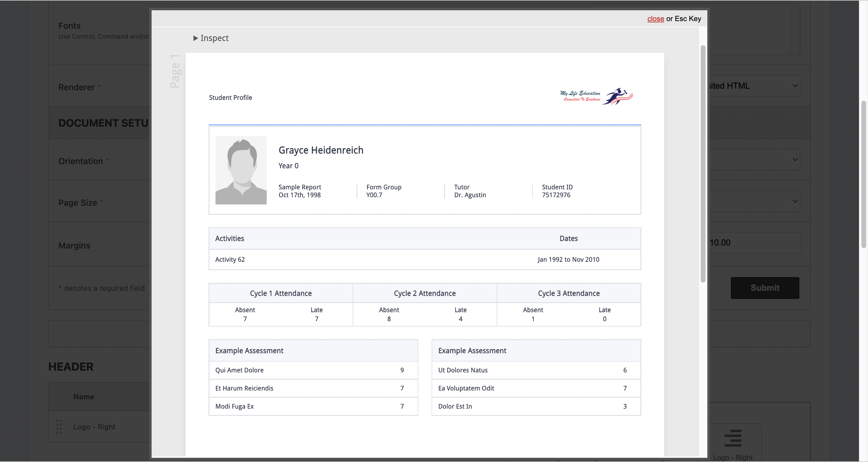This screenshot has width=868, height=462.
Task: Click the Tutor name Dr. Agustin
Action: (470, 195)
